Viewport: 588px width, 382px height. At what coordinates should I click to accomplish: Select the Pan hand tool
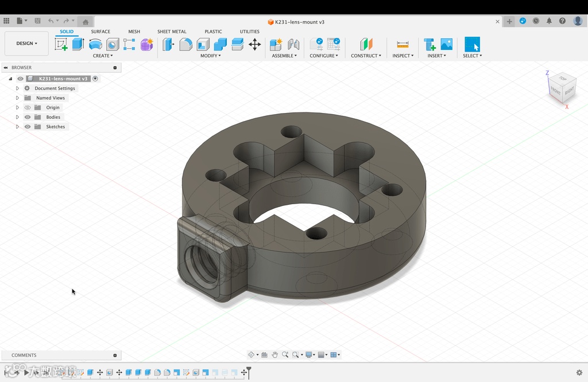coord(275,354)
